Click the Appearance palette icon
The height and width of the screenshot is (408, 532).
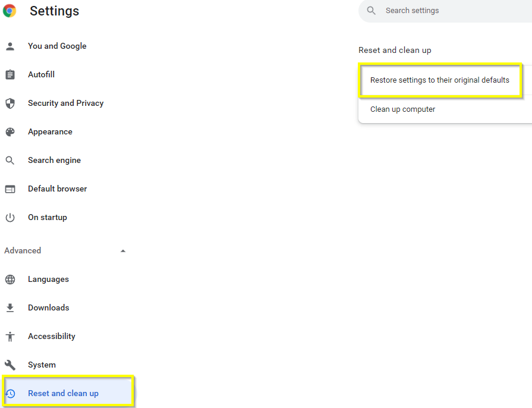[10, 131]
